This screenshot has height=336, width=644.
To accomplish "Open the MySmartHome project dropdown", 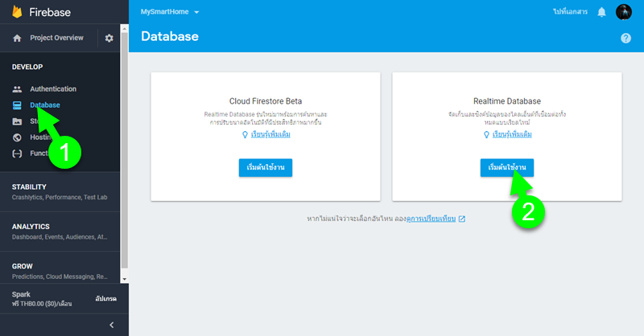I will pos(170,12).
